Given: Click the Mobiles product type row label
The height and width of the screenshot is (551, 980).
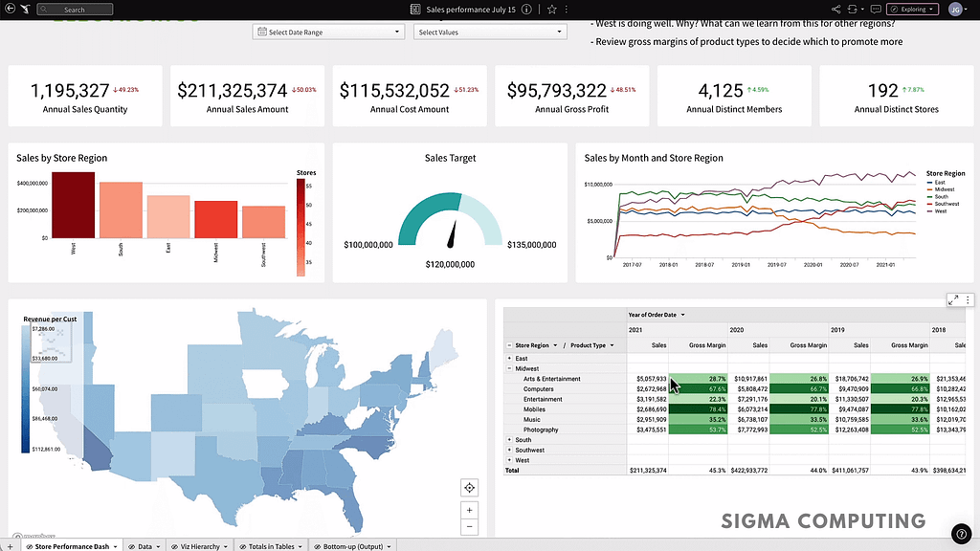Looking at the screenshot, I should pos(534,409).
